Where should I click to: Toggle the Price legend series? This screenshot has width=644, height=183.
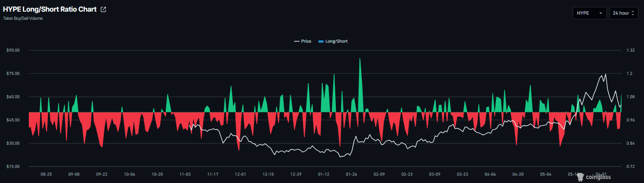coord(303,41)
